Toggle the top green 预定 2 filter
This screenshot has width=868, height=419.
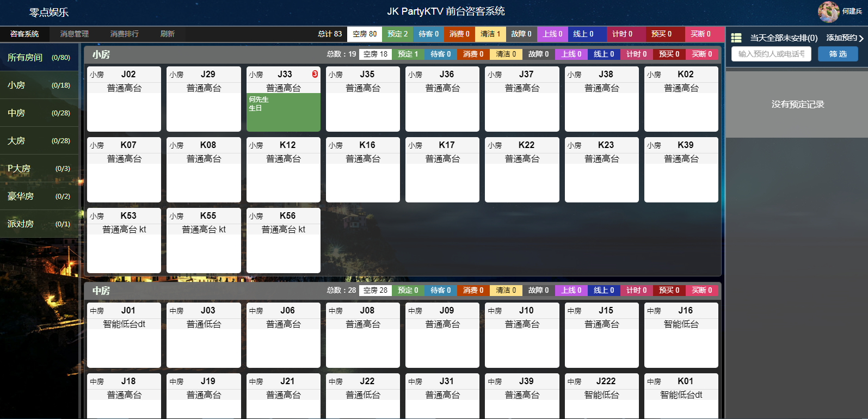click(x=397, y=34)
